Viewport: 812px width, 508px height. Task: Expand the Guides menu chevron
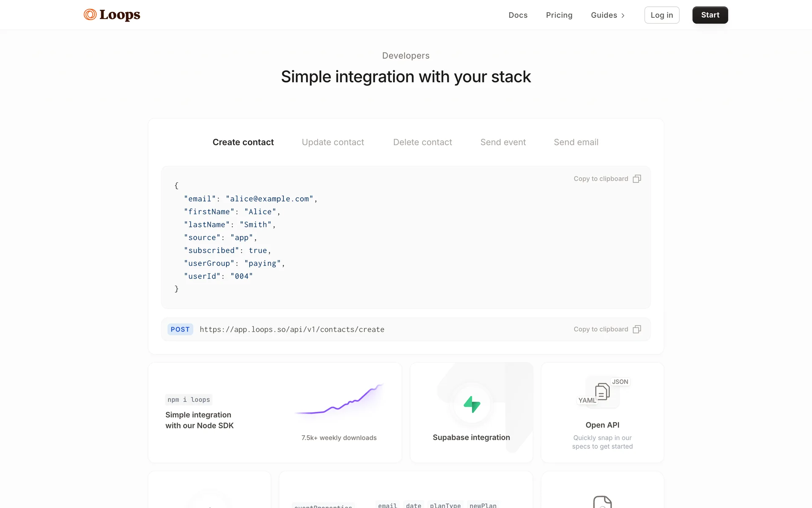623,15
